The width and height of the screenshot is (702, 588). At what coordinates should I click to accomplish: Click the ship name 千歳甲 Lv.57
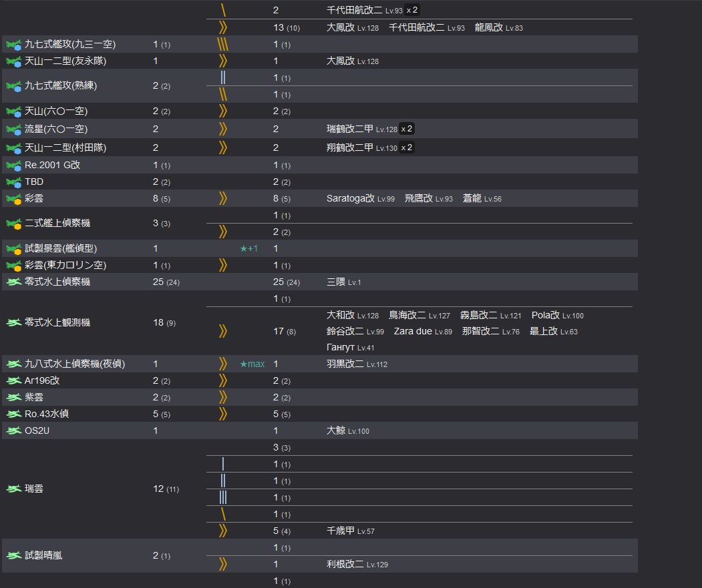click(350, 531)
